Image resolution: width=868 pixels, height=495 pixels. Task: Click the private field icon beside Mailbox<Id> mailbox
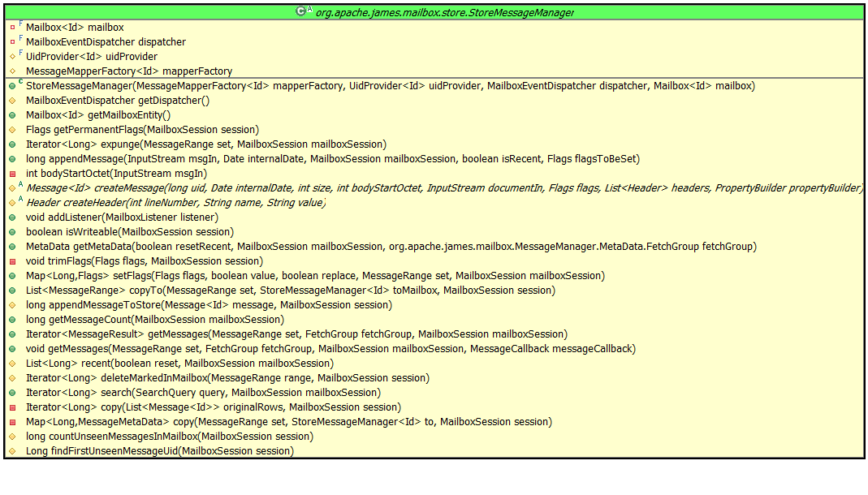tap(12, 28)
